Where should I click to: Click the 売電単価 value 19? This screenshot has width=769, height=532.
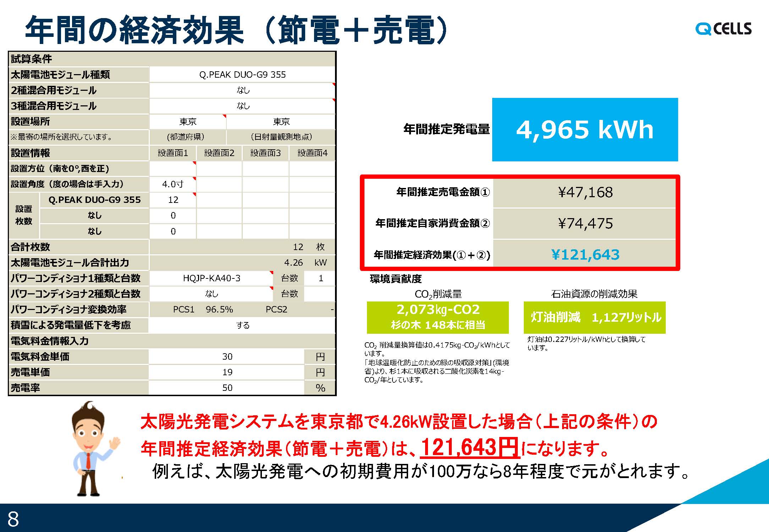227,372
